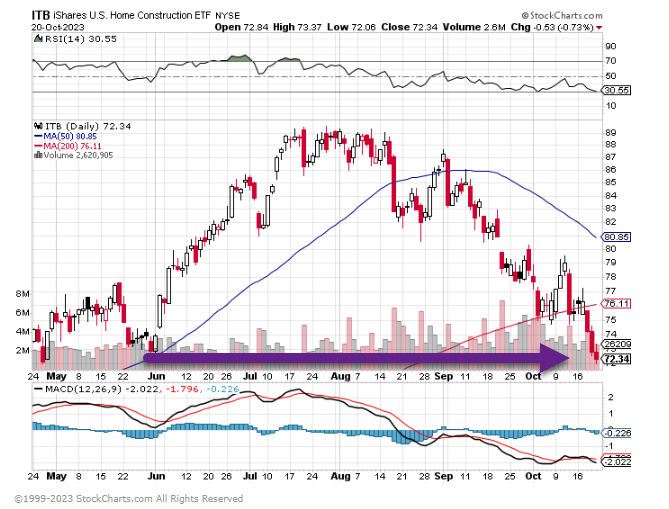Screen dimensions: 669x509
Task: Click the 6M volume axis label
Action: [x=23, y=313]
